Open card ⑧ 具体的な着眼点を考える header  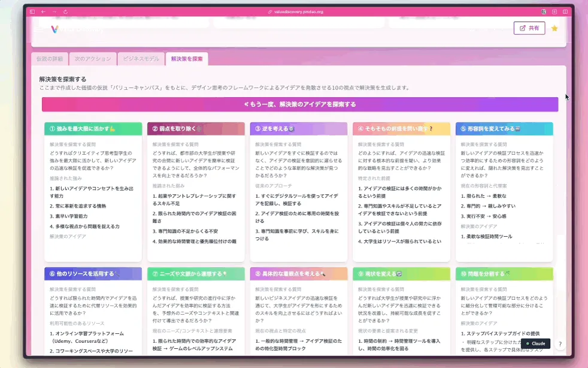[x=299, y=274]
